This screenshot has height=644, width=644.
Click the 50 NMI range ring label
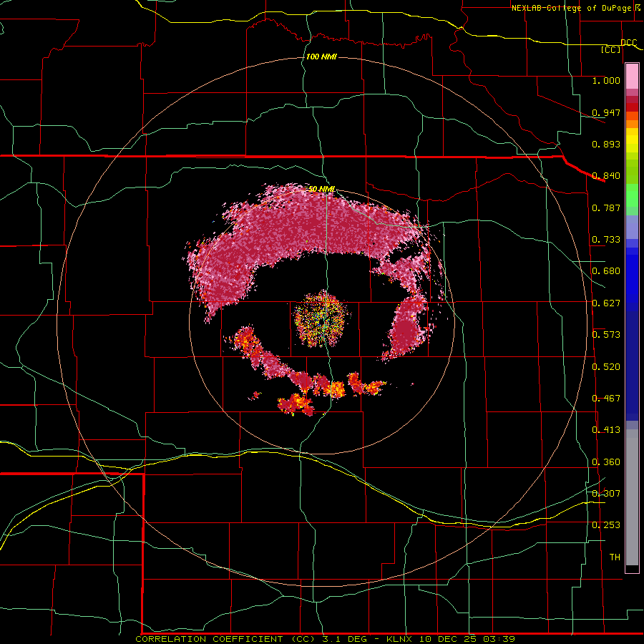click(x=321, y=189)
